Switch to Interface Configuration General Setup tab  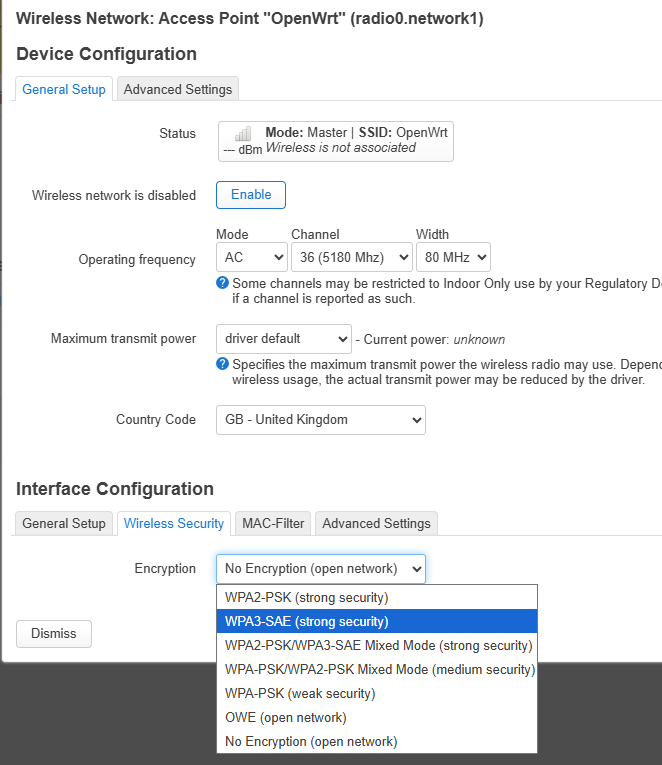pos(64,523)
